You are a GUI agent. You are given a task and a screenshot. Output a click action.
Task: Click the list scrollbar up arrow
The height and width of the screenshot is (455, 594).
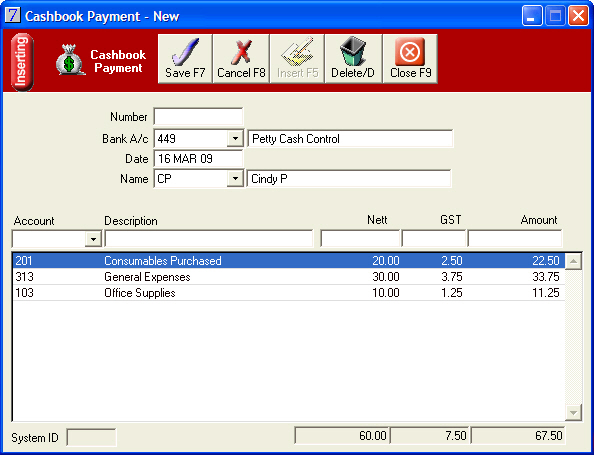[x=573, y=261]
